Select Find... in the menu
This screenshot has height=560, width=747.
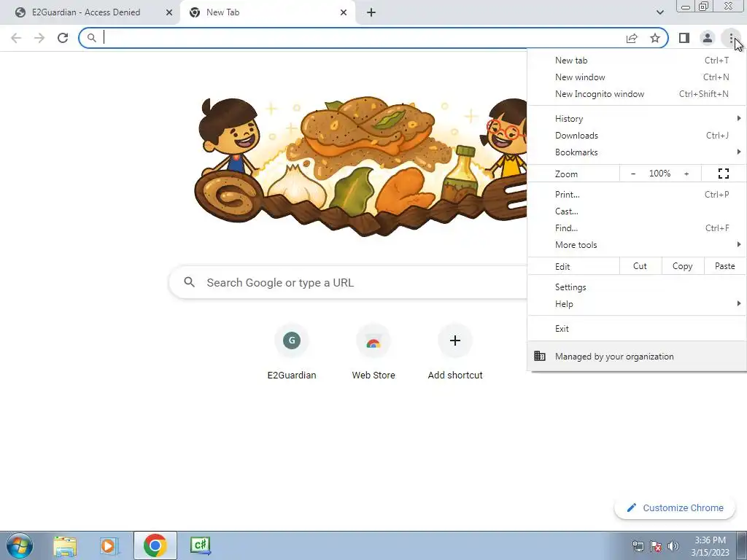coord(636,228)
